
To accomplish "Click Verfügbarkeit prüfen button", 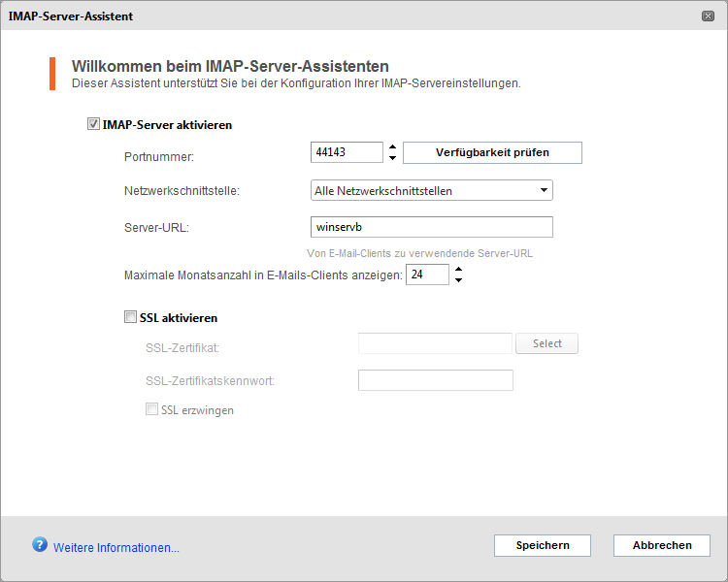I will [x=491, y=152].
